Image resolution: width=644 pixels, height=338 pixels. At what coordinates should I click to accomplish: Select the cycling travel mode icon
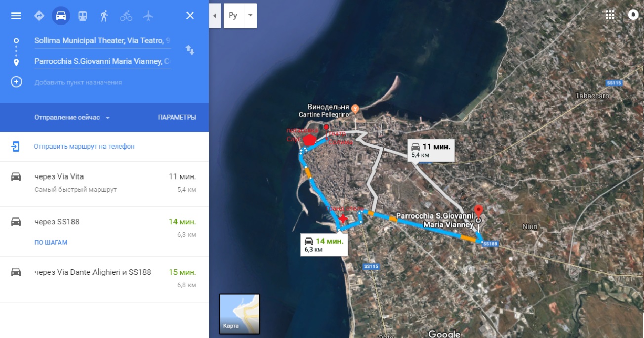[126, 16]
